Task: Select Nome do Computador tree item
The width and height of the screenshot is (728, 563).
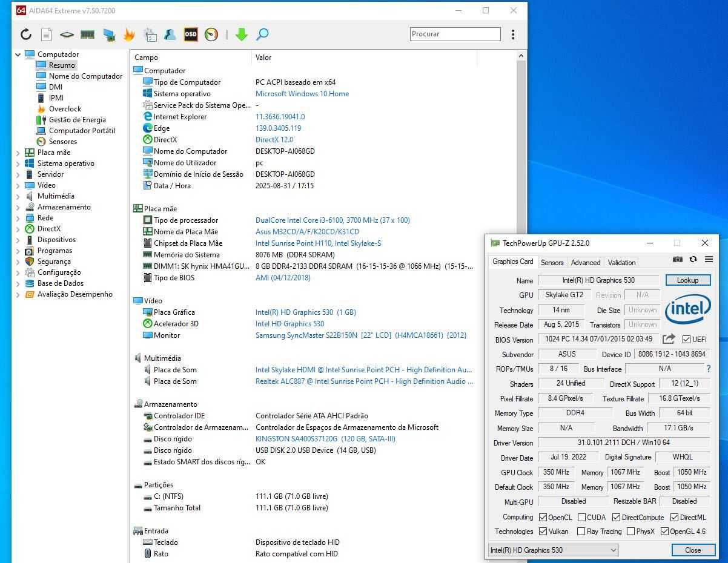Action: coord(85,76)
